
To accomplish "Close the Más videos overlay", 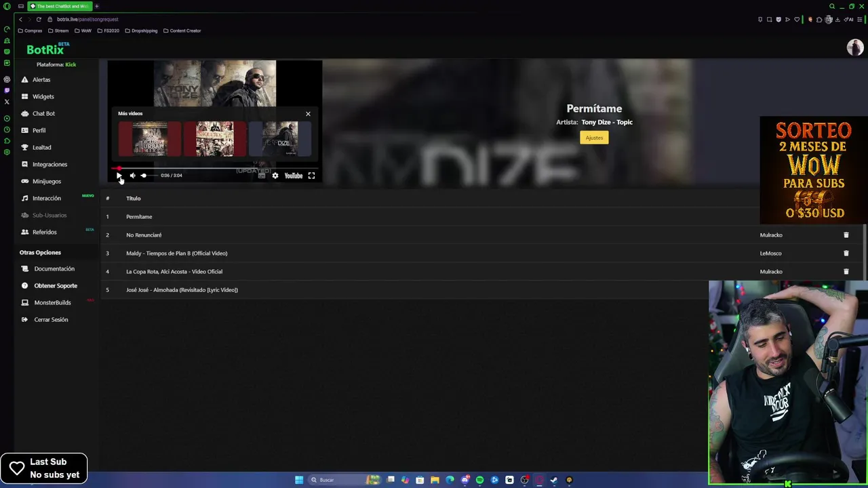I will point(308,114).
